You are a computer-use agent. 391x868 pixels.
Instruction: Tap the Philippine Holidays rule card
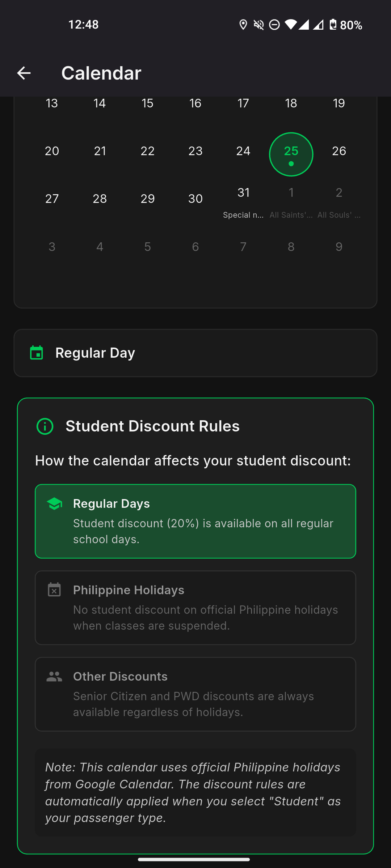click(195, 608)
